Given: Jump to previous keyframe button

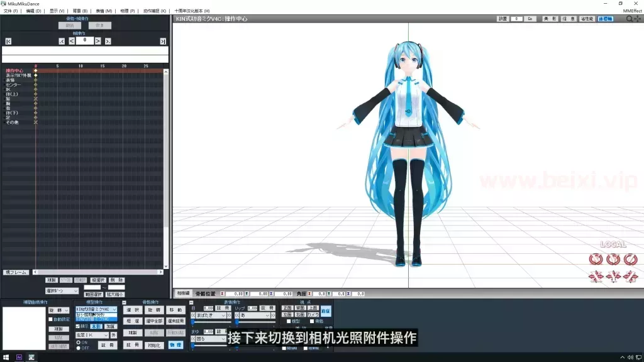Looking at the screenshot, I should pos(62,41).
